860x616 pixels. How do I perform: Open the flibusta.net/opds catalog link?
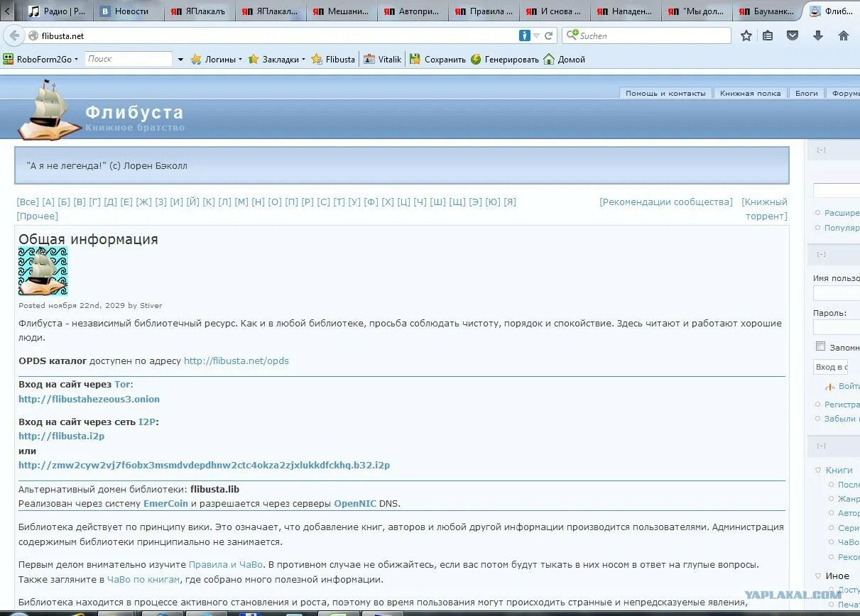click(236, 361)
